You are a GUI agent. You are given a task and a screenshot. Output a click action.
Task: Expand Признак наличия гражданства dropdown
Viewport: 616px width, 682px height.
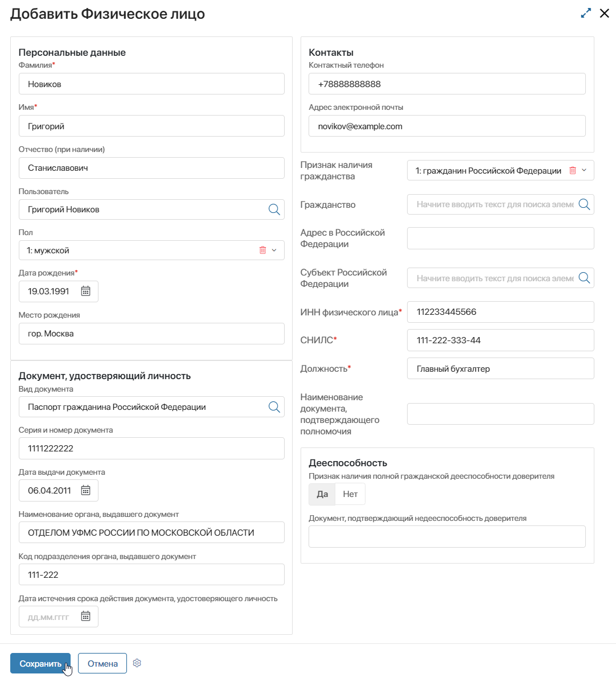click(585, 171)
